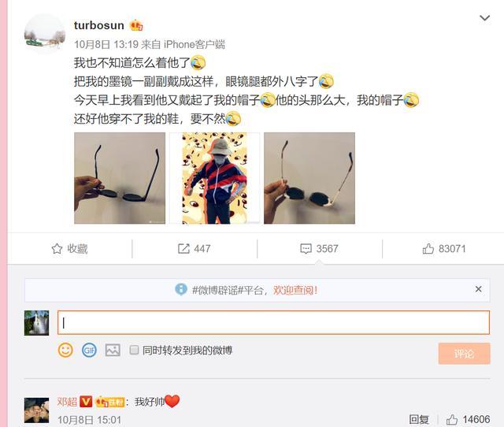Open the turbosun username link
Viewport: 504px width, 427px height.
point(99,25)
